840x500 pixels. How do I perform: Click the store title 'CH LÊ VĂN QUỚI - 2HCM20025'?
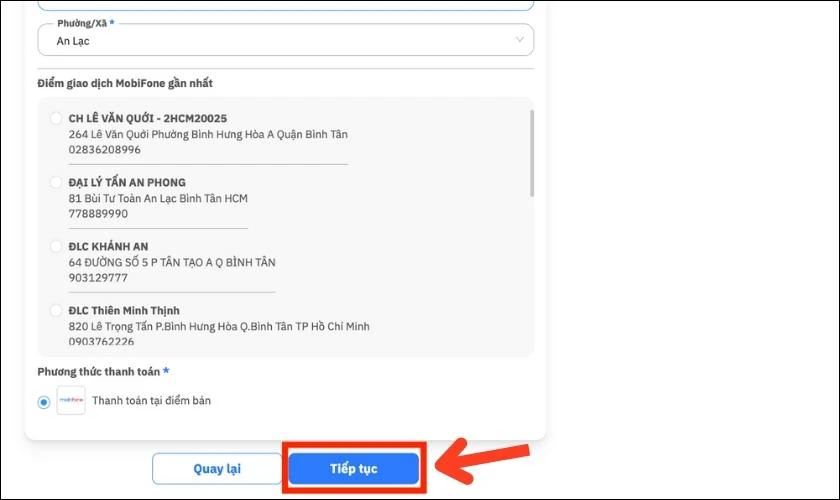click(148, 118)
